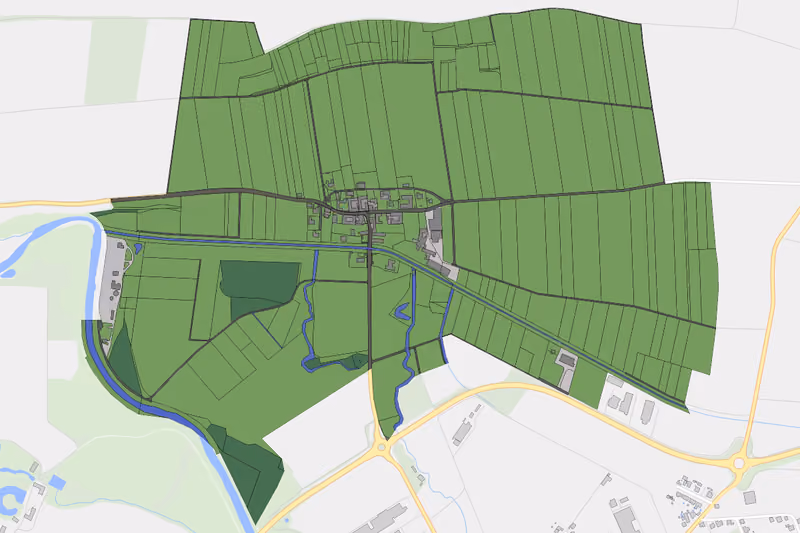Click the C-shaped blue water feature
The image size is (800, 533).
tap(9, 500)
